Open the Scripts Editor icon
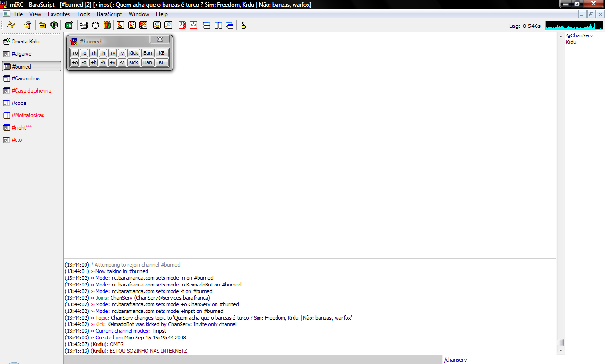This screenshot has height=364, width=605. 69,26
